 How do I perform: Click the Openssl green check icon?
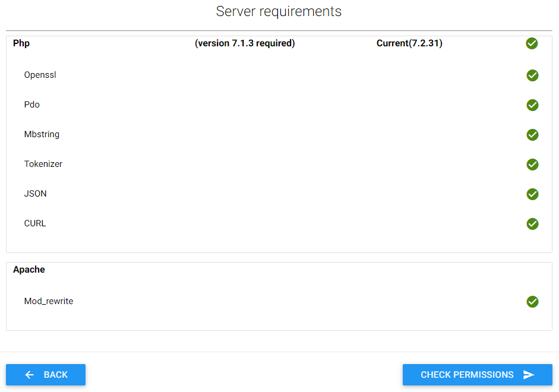tap(532, 75)
